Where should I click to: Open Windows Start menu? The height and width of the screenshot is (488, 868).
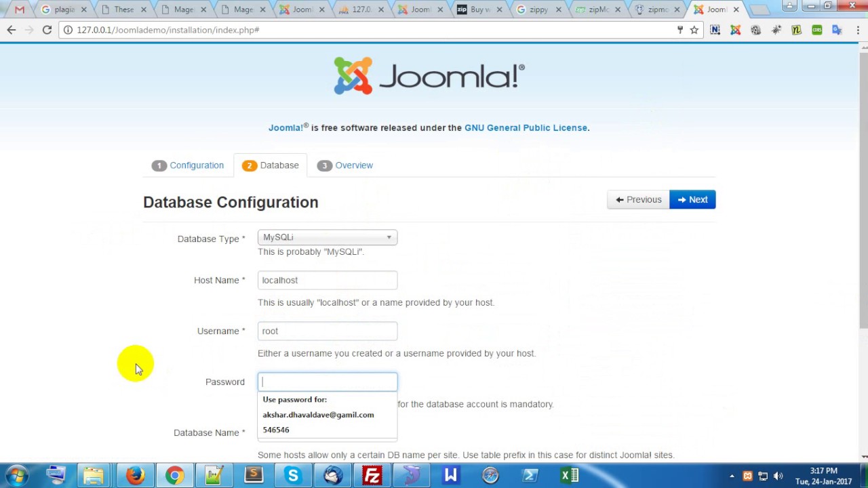click(16, 476)
